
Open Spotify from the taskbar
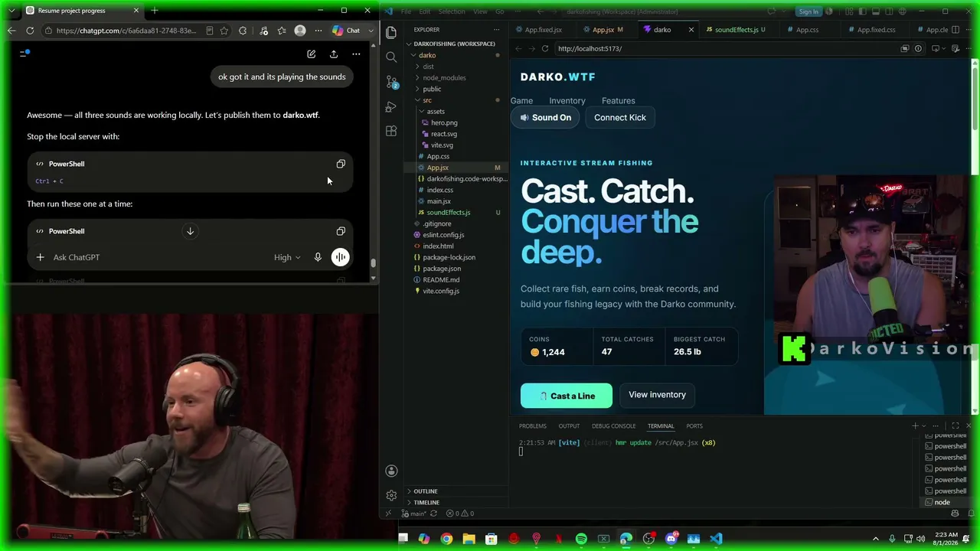click(x=581, y=539)
